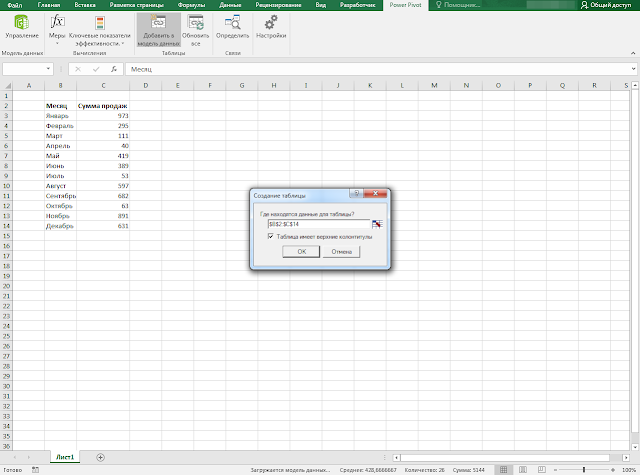Viewport: 640px width, 475px height.
Task: Switch to the Page Layout tab
Action: coord(136,5)
